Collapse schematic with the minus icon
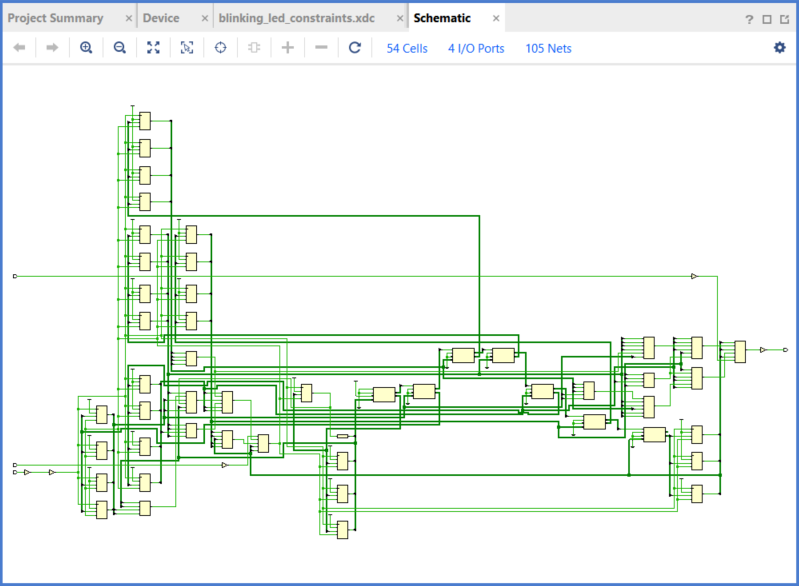This screenshot has height=586, width=799. click(322, 48)
